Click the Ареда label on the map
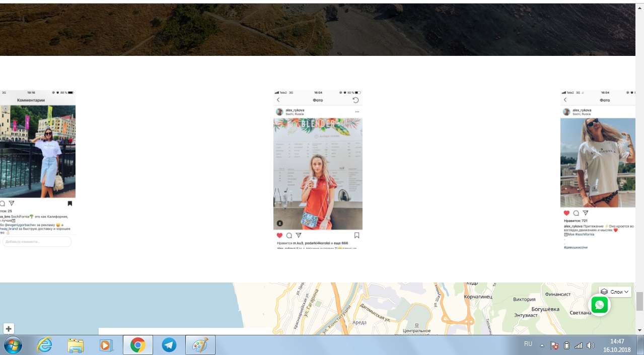The height and width of the screenshot is (355, 644). 360,322
